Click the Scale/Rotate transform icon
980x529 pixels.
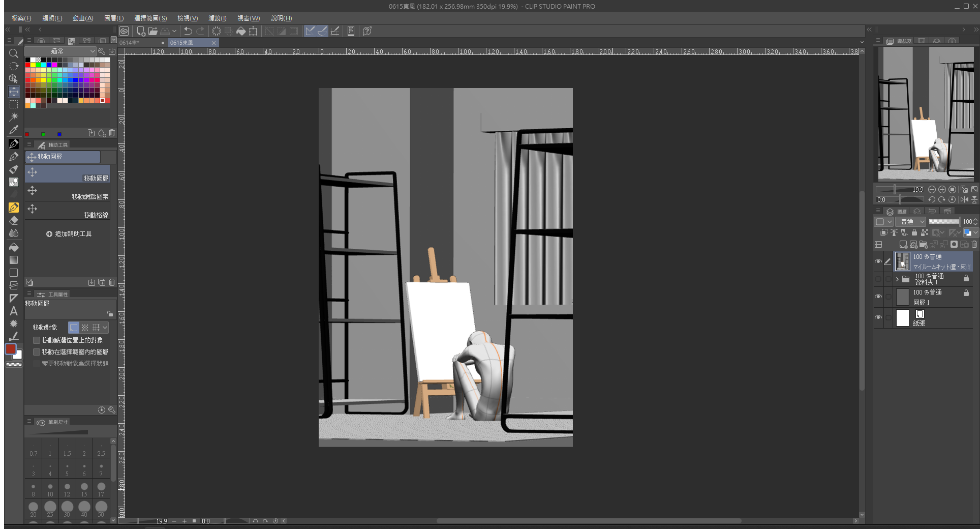(x=253, y=31)
